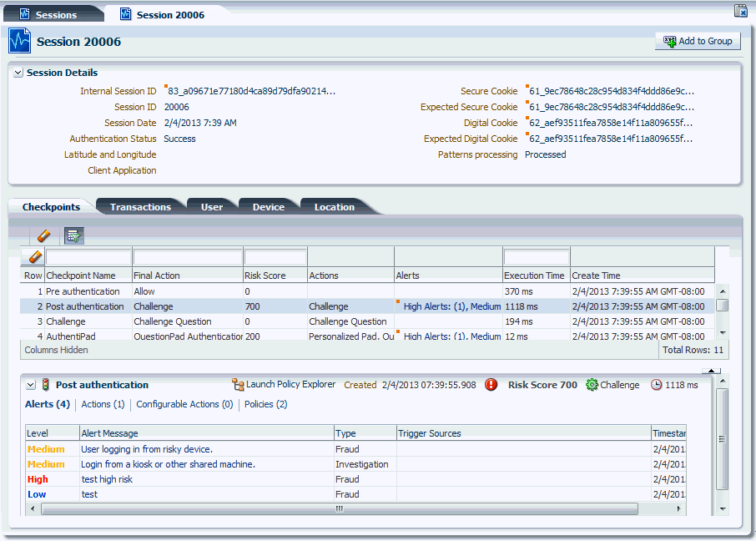Click the red alert Risk Score icon
Image resolution: width=756 pixels, height=541 pixels.
(x=491, y=385)
